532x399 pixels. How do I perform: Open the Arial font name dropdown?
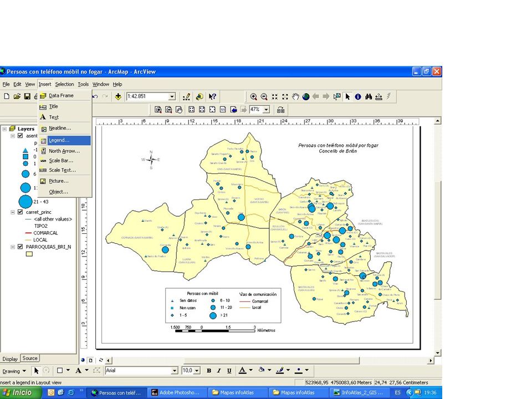[x=175, y=371]
